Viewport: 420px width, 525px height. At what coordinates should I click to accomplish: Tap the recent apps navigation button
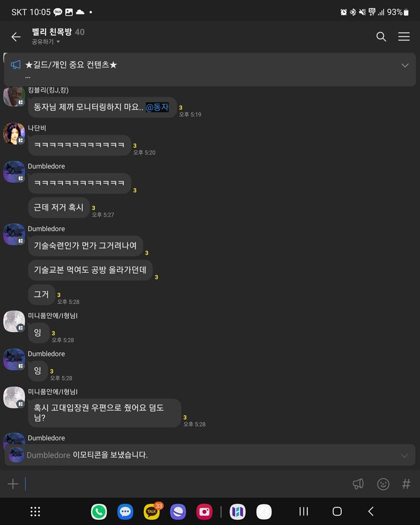pos(303,512)
